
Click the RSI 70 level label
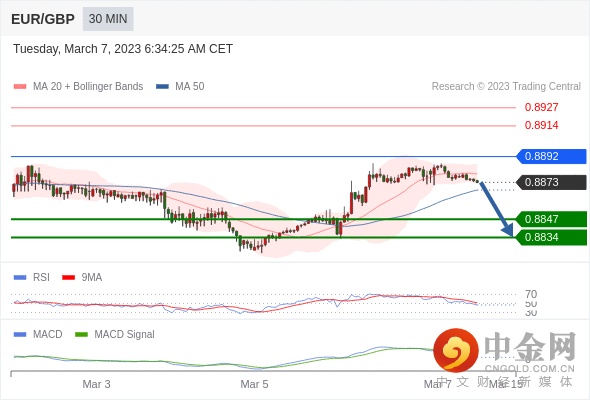531,294
